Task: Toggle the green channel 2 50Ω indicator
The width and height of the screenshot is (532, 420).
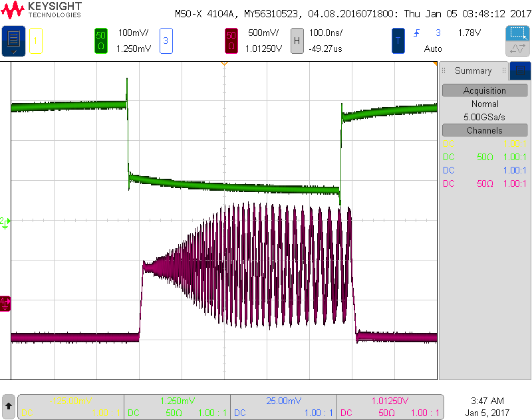Action: pyautogui.click(x=101, y=41)
